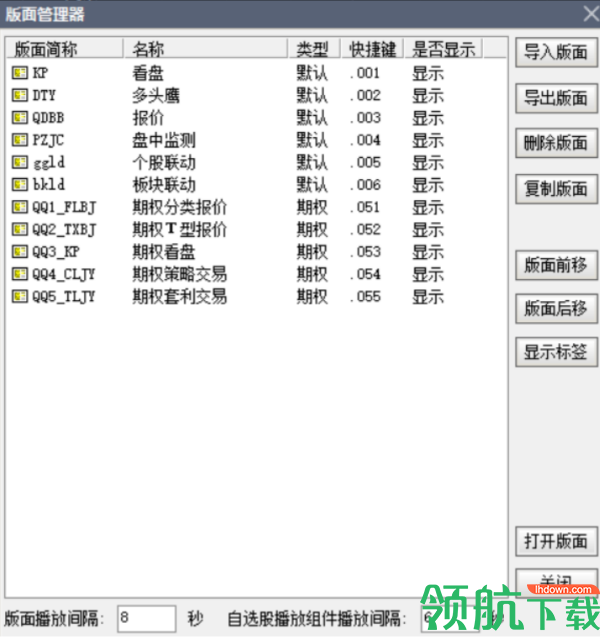Click shortcut value .055
This screenshot has width=600, height=637.
tap(365, 297)
